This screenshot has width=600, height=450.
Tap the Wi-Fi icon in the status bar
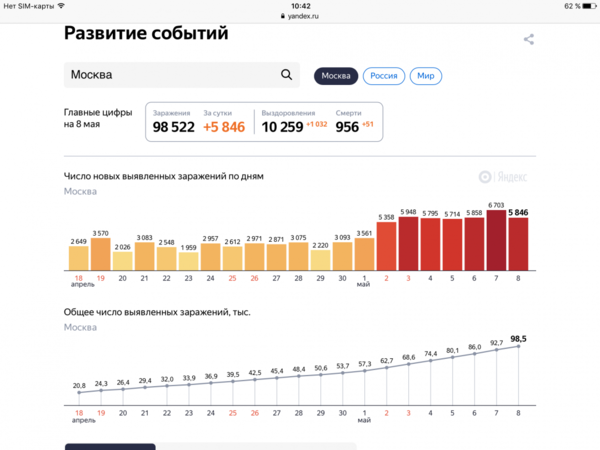pos(61,6)
